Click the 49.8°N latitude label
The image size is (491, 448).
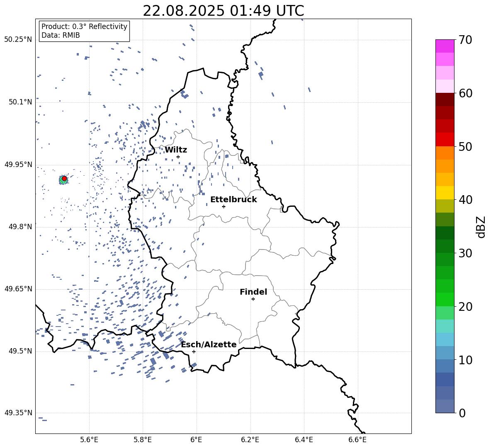(x=20, y=227)
